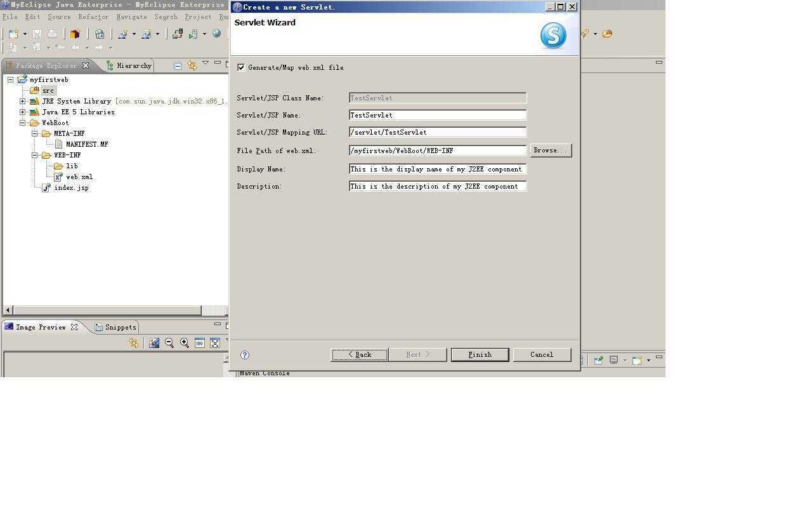Click the Browse... button
This screenshot has width=812, height=508.
coord(551,150)
